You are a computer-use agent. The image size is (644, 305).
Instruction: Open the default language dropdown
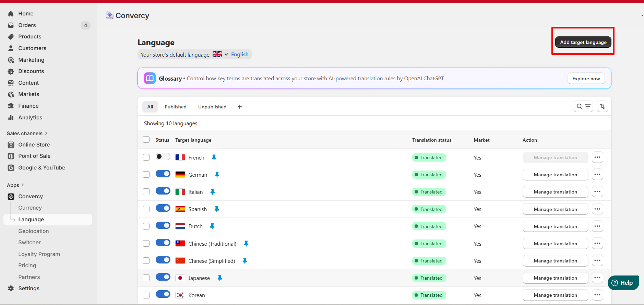click(226, 55)
